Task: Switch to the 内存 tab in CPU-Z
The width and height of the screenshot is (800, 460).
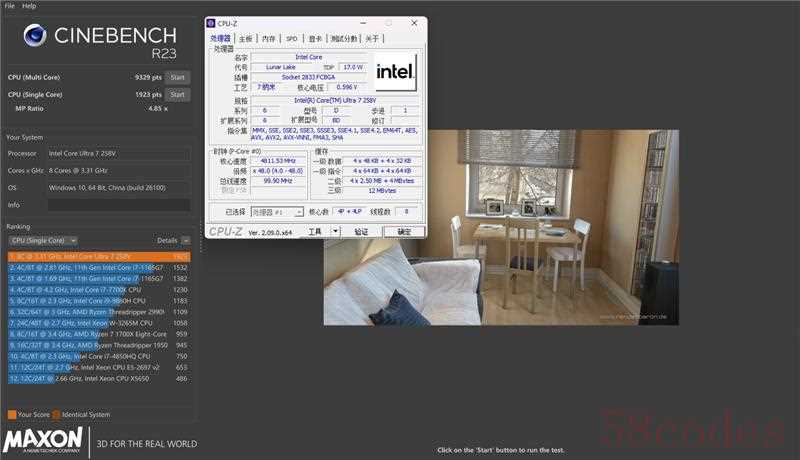Action: pos(268,38)
